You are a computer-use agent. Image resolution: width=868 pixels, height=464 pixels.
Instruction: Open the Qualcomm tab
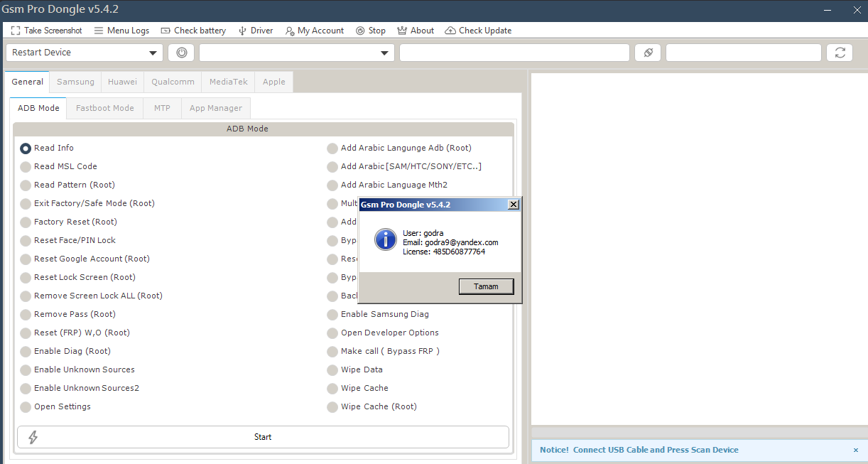173,82
